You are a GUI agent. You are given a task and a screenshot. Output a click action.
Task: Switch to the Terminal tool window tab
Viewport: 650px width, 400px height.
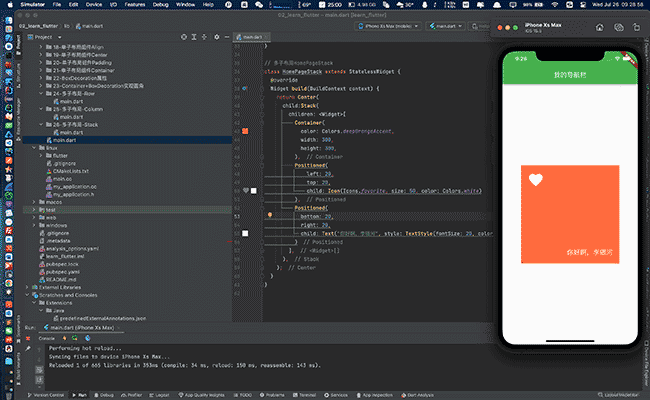(305, 395)
